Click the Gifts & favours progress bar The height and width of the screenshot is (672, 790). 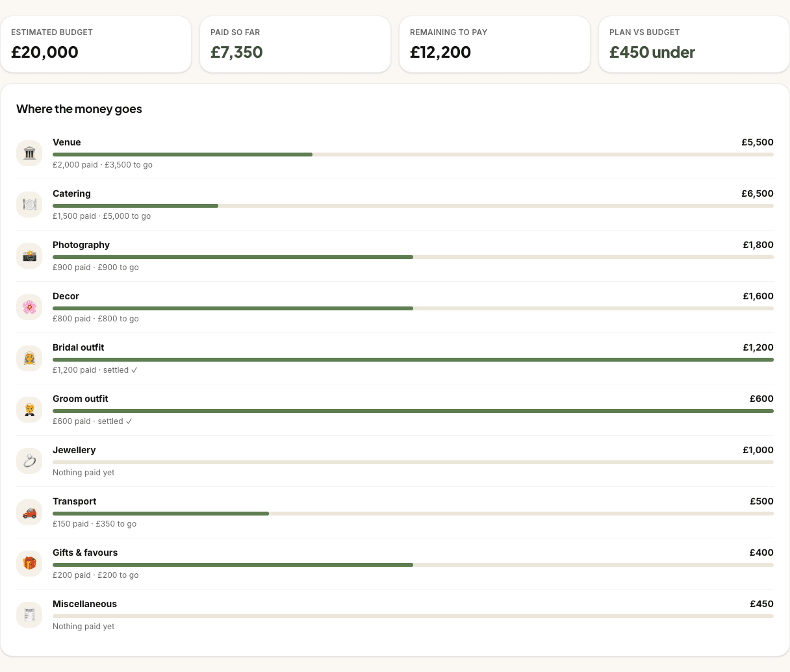click(413, 565)
